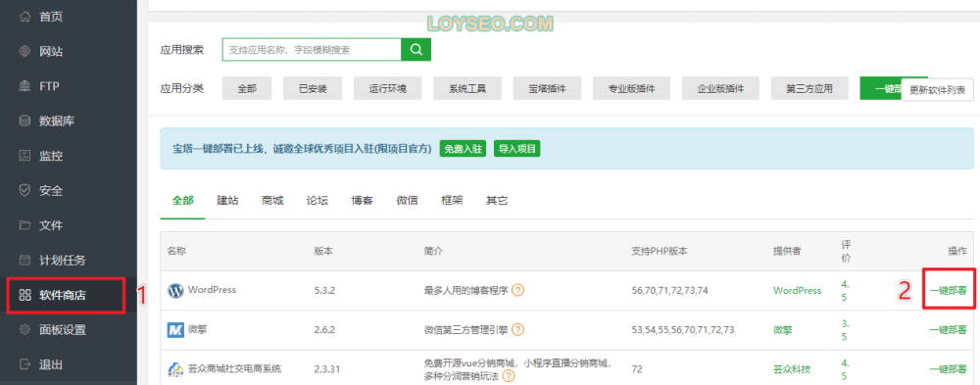Select the green 一键部署 category button

881,89
